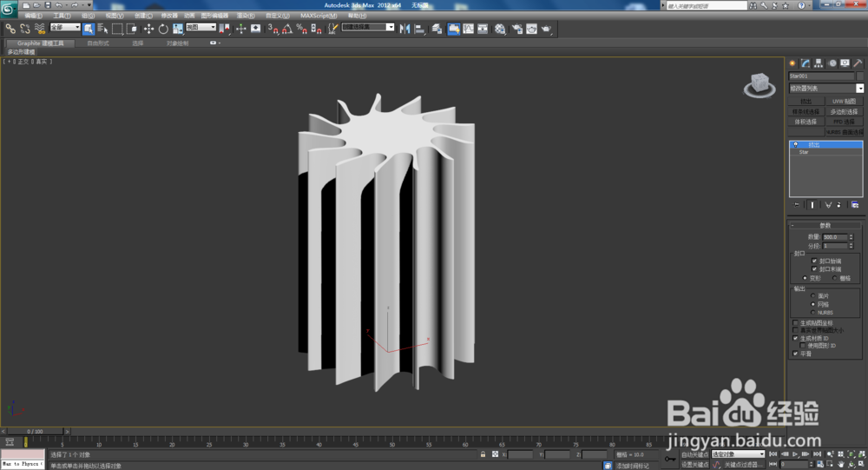
Task: Click the UVW 贴图 modifier button
Action: pos(845,102)
